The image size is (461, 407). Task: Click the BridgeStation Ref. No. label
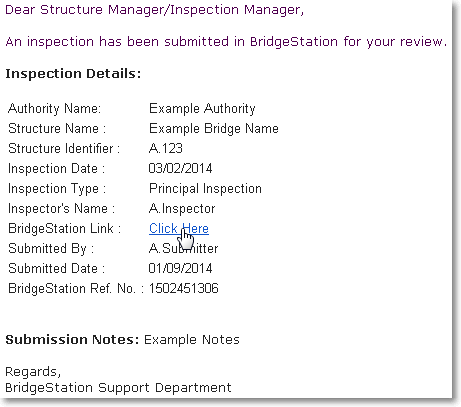[x=76, y=289]
